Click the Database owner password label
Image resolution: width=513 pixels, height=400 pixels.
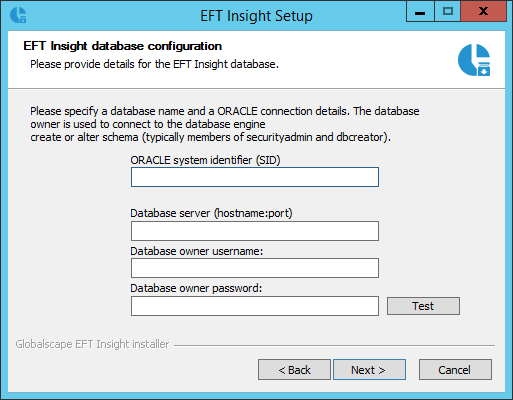pos(196,288)
